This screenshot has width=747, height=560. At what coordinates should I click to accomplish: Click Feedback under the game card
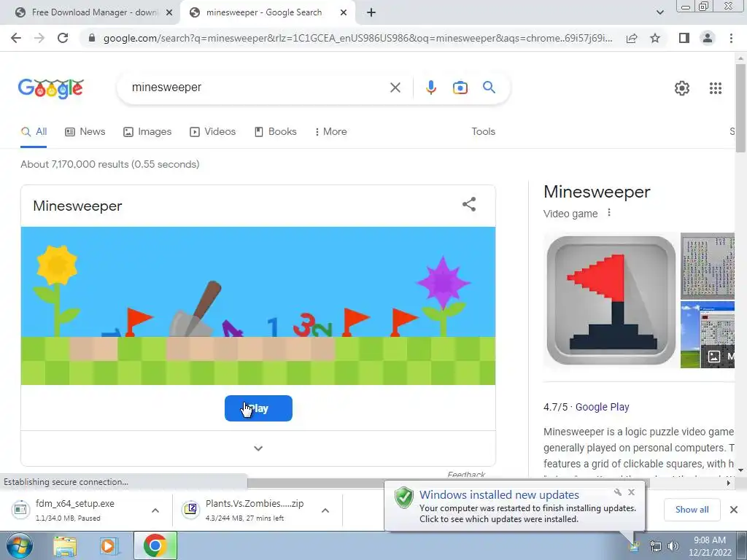tap(466, 474)
